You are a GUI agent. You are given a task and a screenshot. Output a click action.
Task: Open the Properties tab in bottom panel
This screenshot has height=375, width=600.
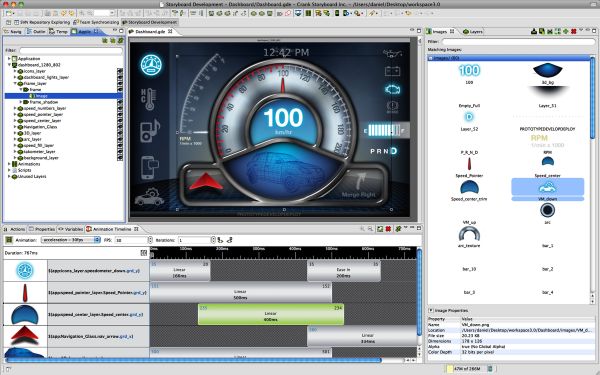pyautogui.click(x=42, y=229)
